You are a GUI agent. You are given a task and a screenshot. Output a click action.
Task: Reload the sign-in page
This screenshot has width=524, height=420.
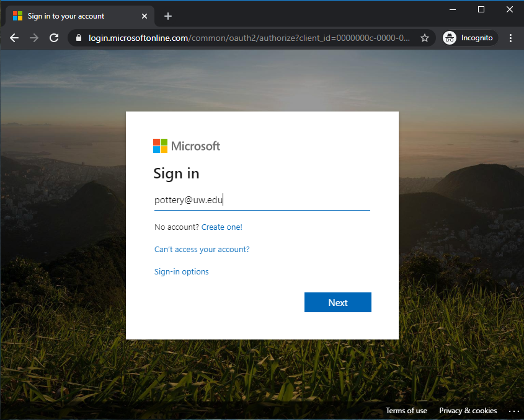[54, 38]
